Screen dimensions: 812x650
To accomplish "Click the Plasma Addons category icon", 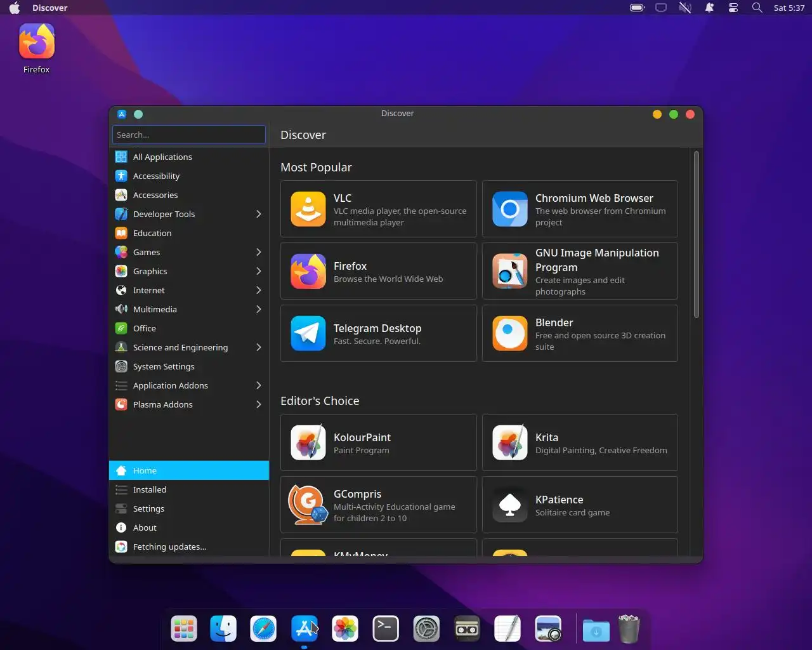I will 121,404.
